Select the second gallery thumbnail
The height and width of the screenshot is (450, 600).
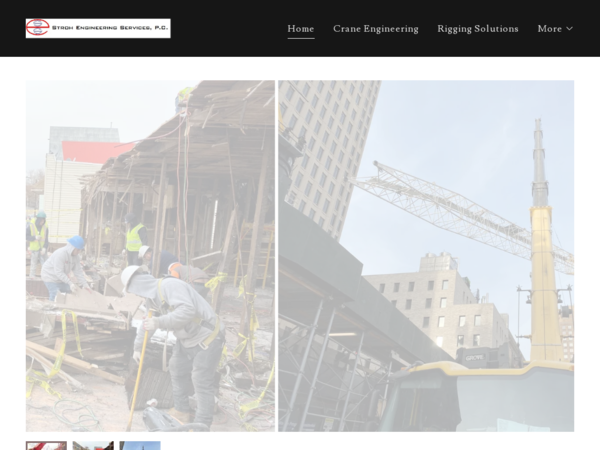(x=93, y=445)
